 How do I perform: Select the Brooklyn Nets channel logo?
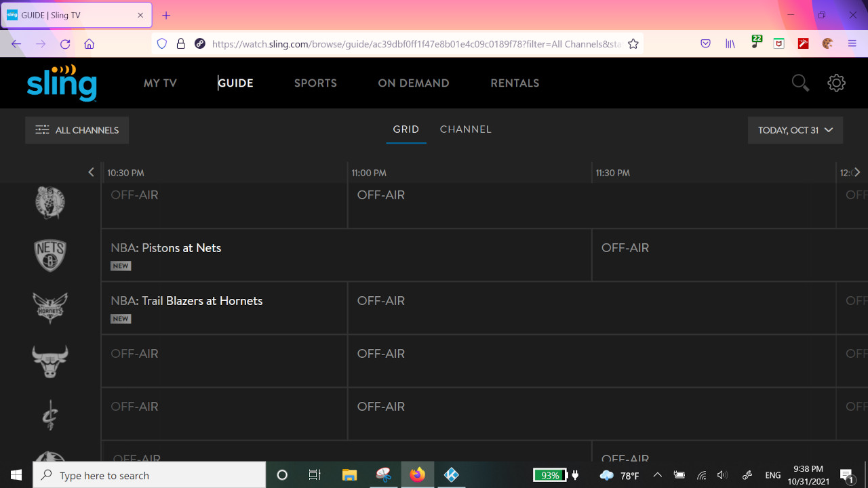(x=50, y=255)
